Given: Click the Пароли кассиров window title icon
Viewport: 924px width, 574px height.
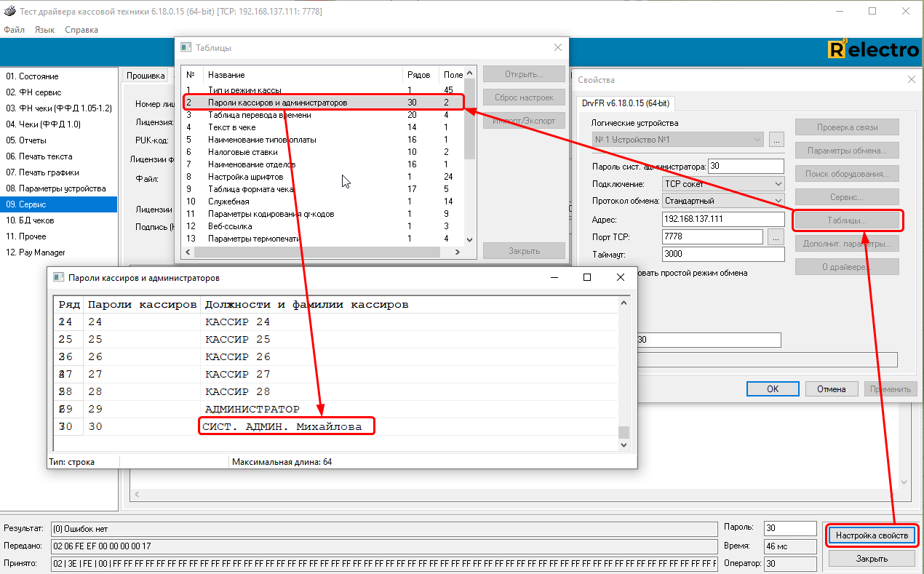Looking at the screenshot, I should click(57, 277).
